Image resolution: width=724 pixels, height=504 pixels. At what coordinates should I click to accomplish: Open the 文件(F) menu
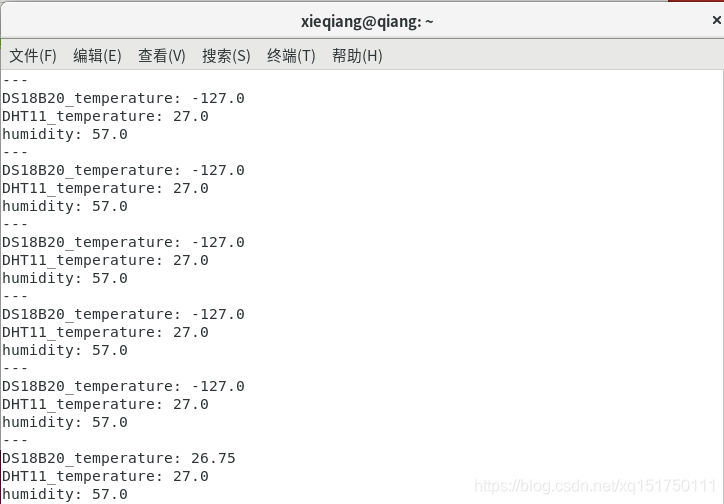point(33,56)
